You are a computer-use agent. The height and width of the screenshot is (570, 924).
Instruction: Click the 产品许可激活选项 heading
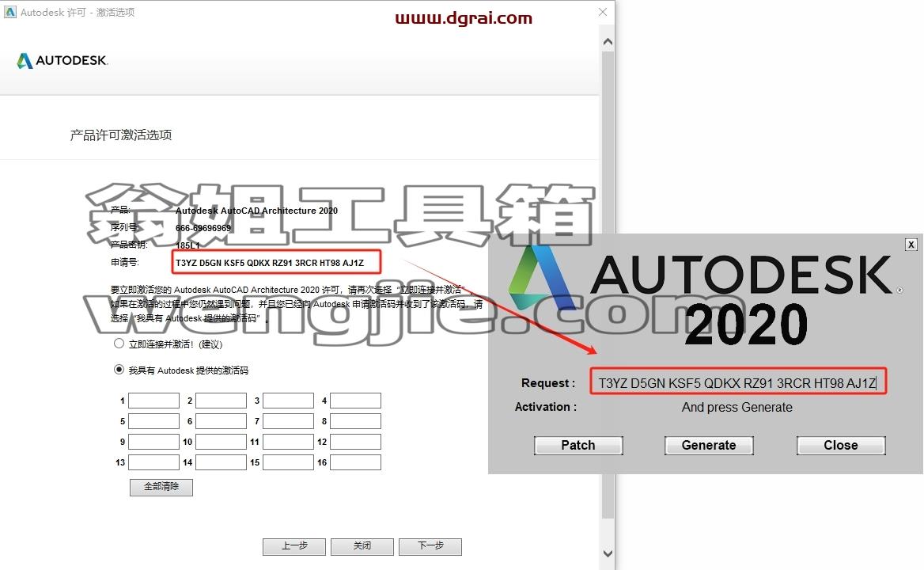(x=121, y=135)
